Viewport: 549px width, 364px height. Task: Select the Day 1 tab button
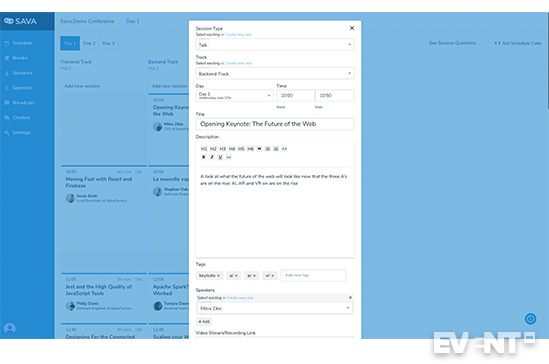[x=70, y=43]
